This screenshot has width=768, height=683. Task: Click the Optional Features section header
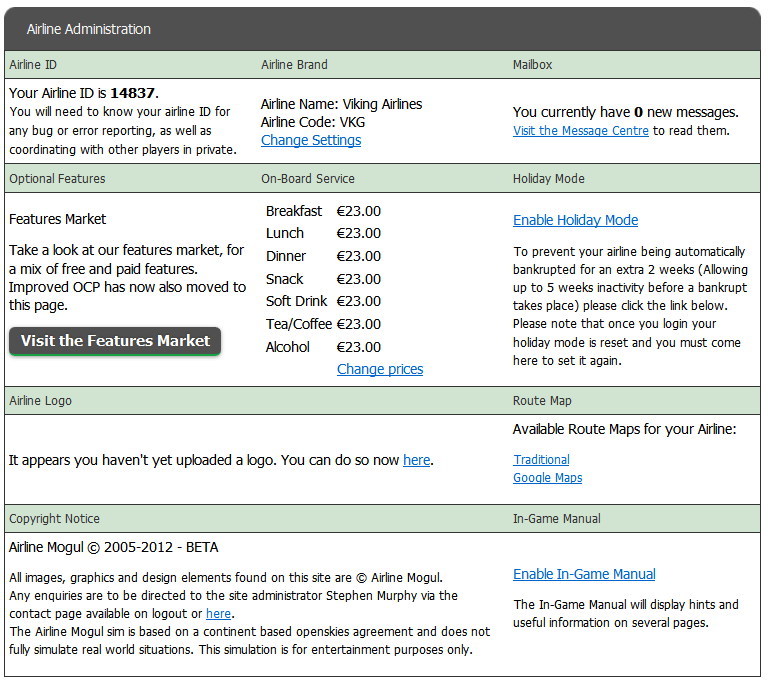[x=57, y=179]
